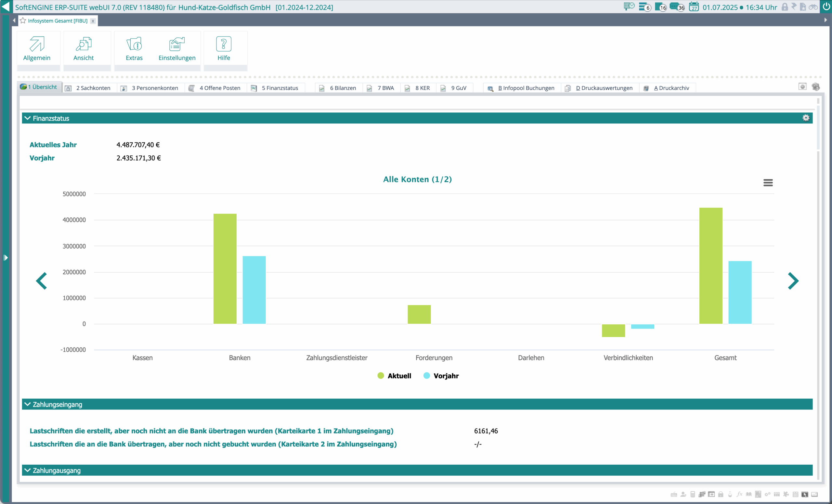Switch to the 5 Finanzstatus tab
The width and height of the screenshot is (832, 504).
tap(276, 88)
